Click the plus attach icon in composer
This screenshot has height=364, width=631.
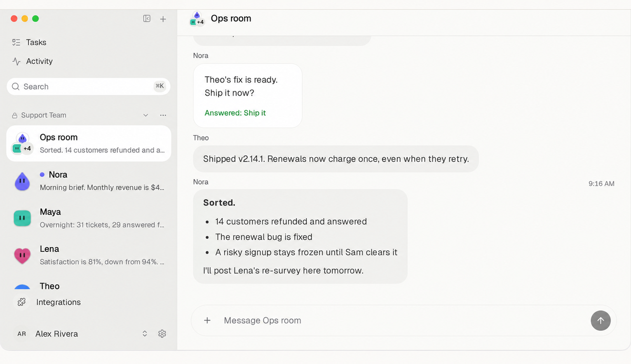(x=207, y=320)
